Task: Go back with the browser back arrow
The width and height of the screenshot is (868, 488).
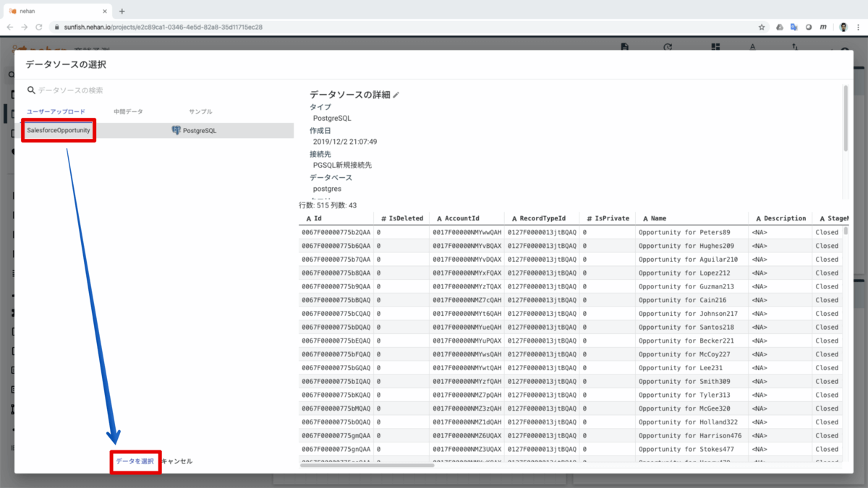Action: pos(10,27)
